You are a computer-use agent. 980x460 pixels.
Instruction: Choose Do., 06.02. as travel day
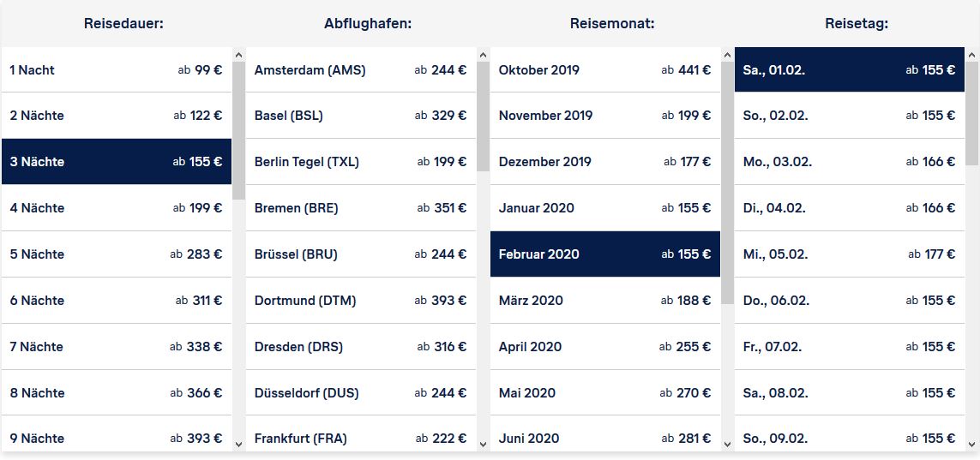pyautogui.click(x=850, y=300)
